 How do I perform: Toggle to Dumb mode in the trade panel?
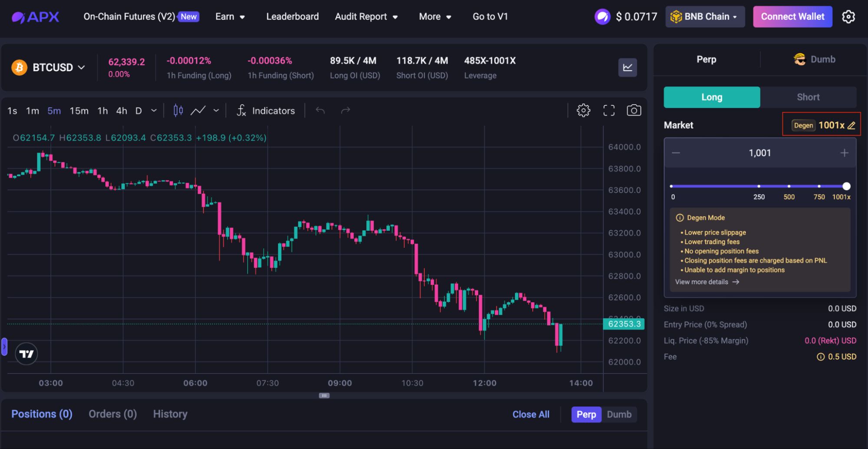point(814,59)
